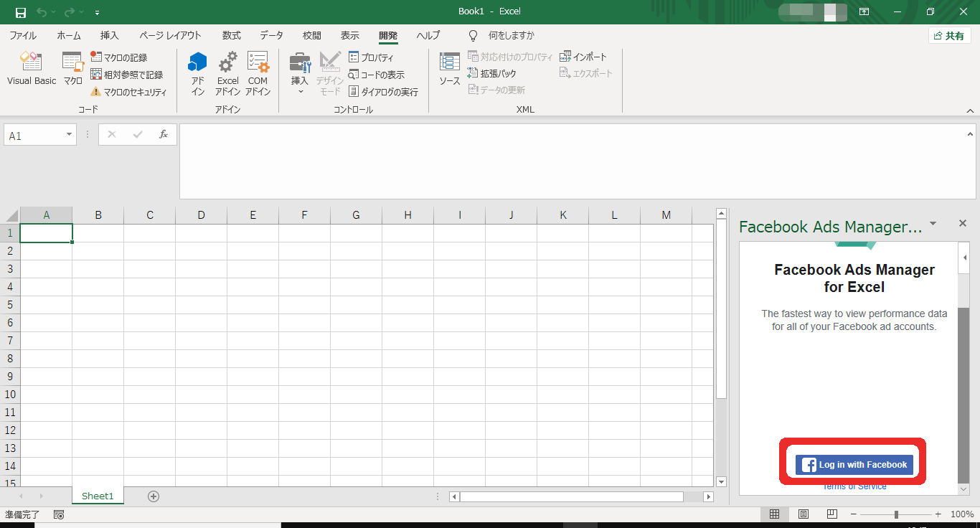Switch to the 表示 tab
This screenshot has width=980, height=528.
[x=349, y=35]
